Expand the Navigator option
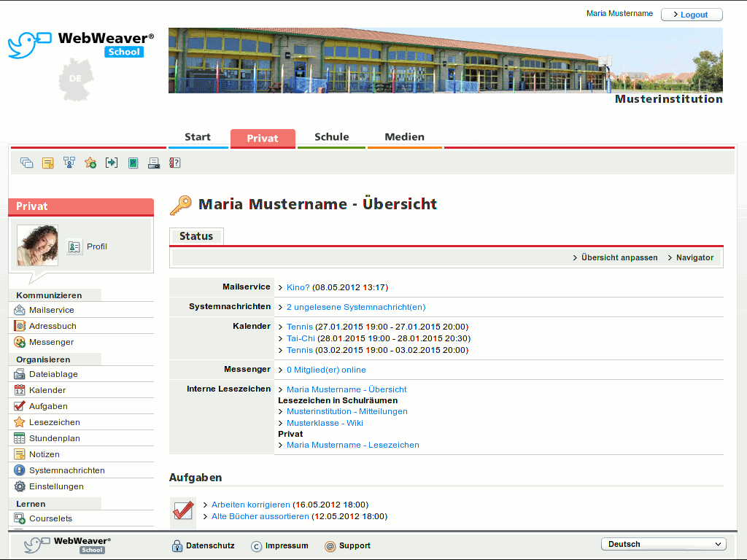Viewport: 747px width, 560px height. pyautogui.click(x=694, y=257)
